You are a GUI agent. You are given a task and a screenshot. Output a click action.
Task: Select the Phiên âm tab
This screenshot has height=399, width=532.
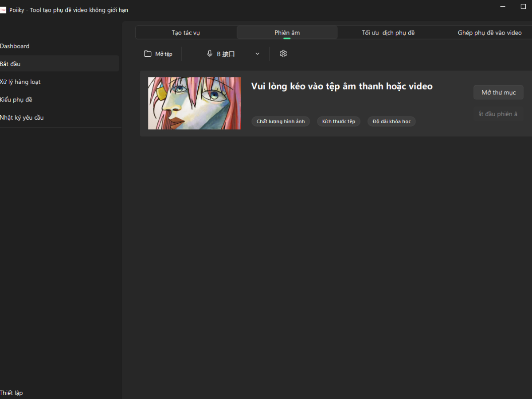(287, 33)
